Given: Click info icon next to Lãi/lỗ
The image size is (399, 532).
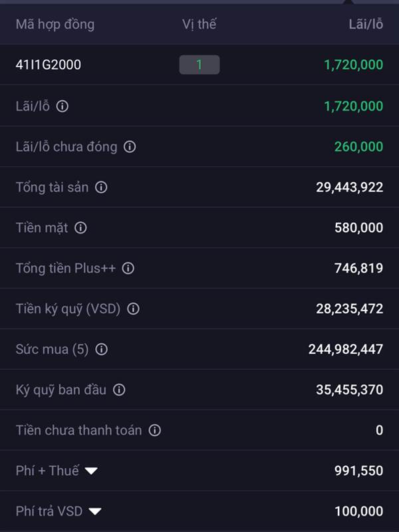Looking at the screenshot, I should point(63,106).
